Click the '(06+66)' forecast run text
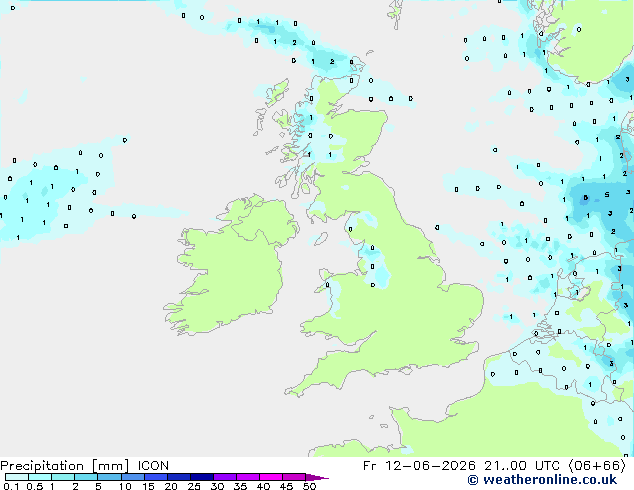The width and height of the screenshot is (634, 490). 597,466
